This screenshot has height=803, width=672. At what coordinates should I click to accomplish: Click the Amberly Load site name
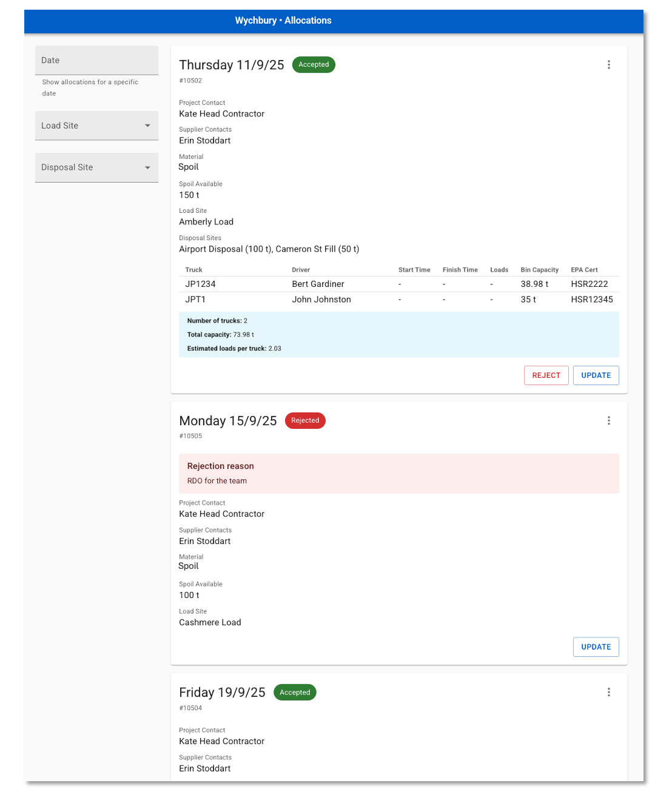(206, 222)
